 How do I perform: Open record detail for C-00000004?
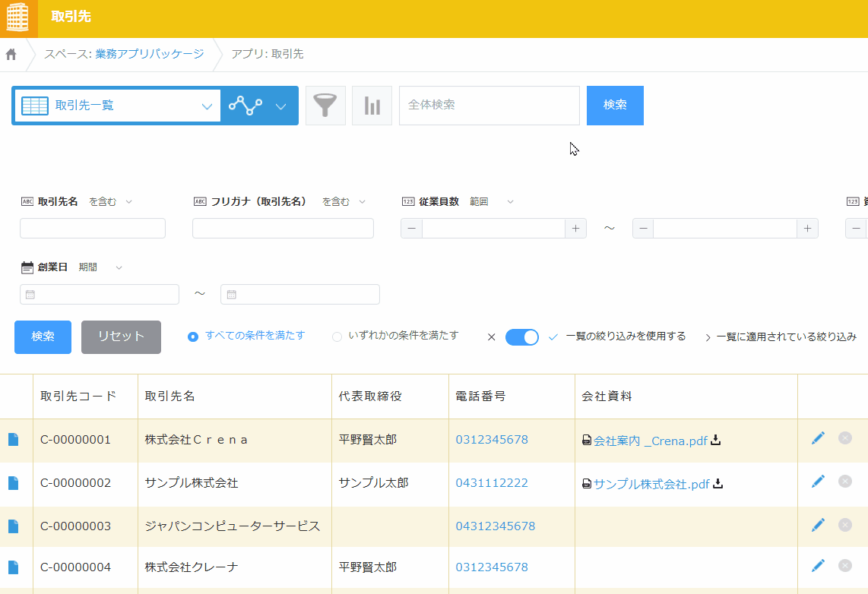(x=13, y=567)
